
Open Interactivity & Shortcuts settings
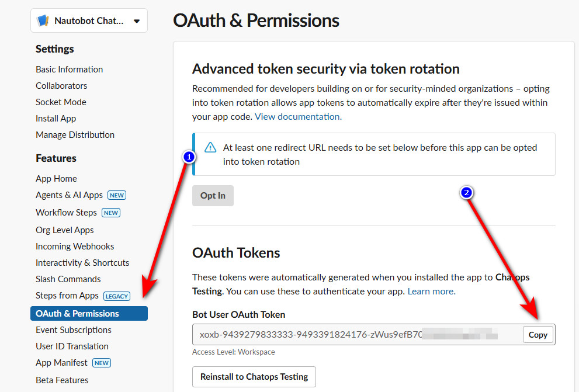click(82, 263)
